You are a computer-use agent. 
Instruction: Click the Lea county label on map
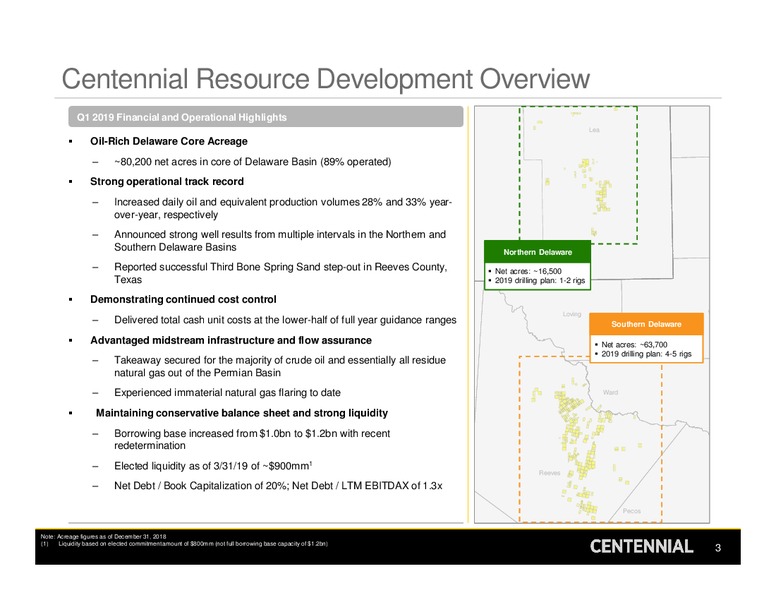click(594, 130)
